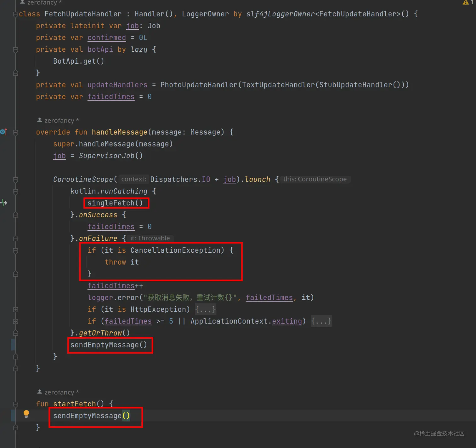Image resolution: width=476 pixels, height=448 pixels.
Task: Click 'job' in the lateinit var declaration
Action: pyautogui.click(x=132, y=26)
